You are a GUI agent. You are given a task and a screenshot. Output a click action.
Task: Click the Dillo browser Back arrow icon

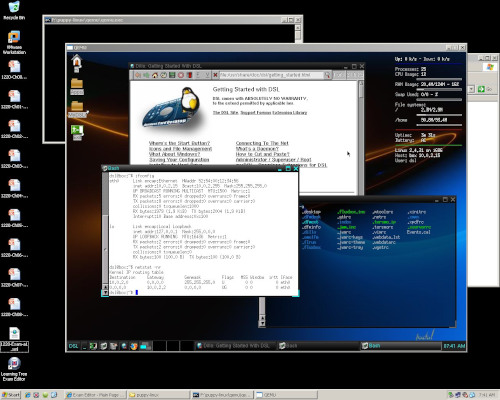[x=138, y=75]
